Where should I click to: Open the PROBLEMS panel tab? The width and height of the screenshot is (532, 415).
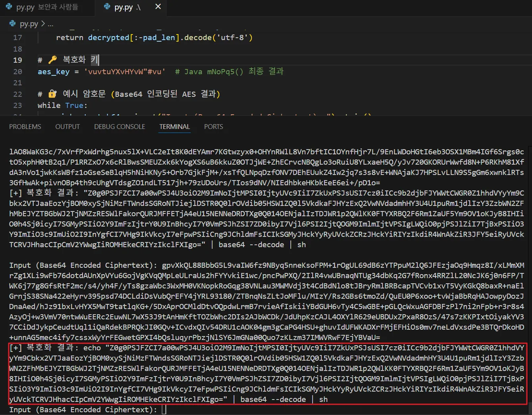click(25, 127)
